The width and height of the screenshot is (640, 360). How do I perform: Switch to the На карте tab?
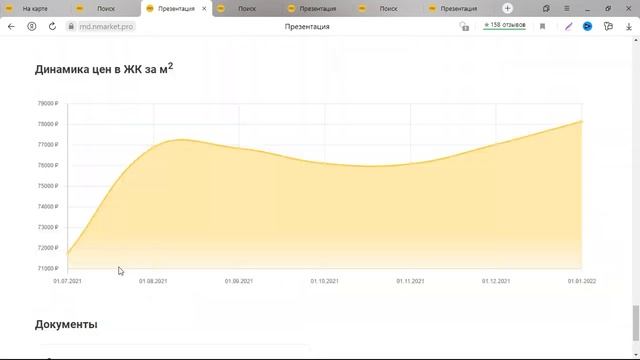(x=35, y=9)
